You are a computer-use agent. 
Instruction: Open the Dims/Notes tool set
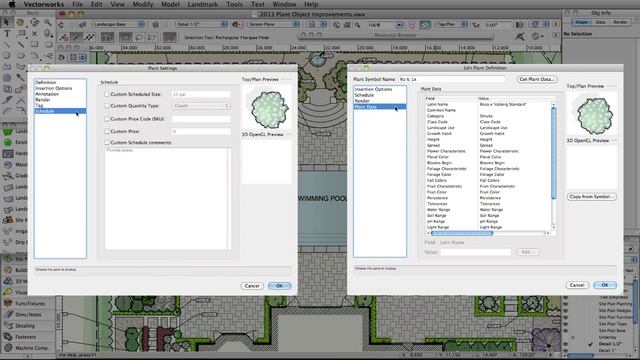point(29,314)
